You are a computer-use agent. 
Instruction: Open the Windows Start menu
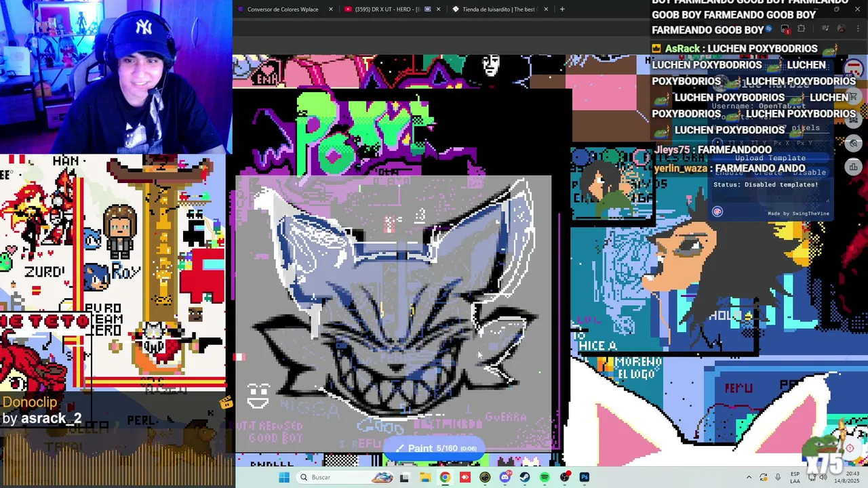coord(284,477)
